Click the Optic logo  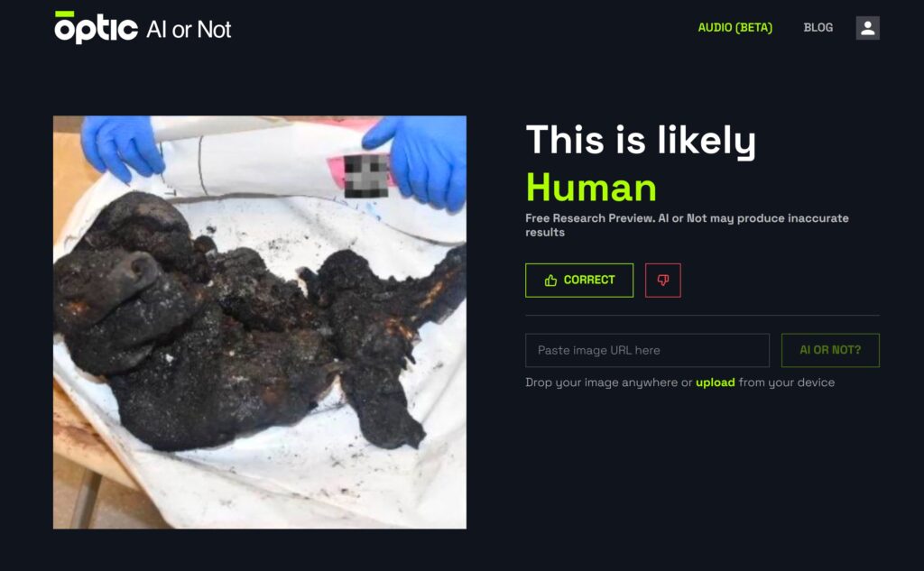click(96, 27)
